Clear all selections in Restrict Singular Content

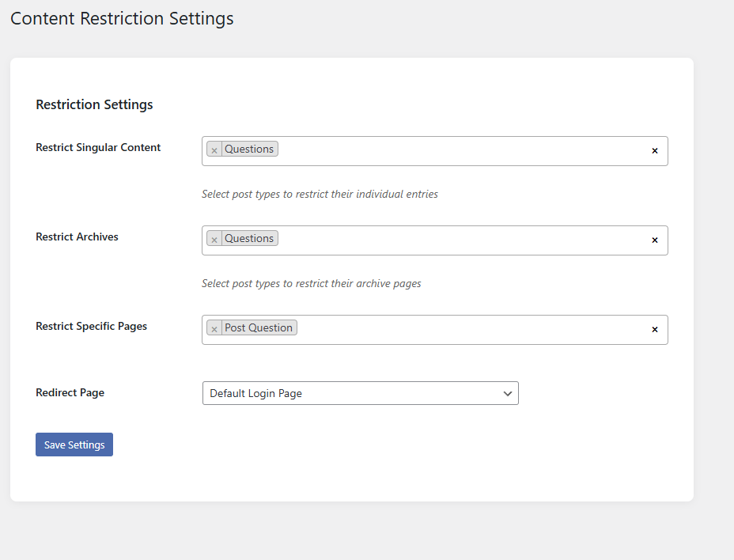pyautogui.click(x=654, y=151)
